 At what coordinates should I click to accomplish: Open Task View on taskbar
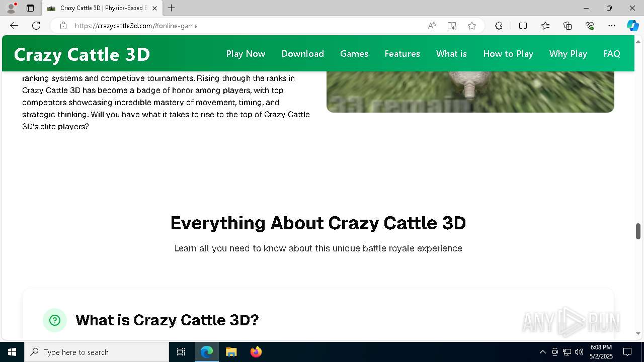181,352
